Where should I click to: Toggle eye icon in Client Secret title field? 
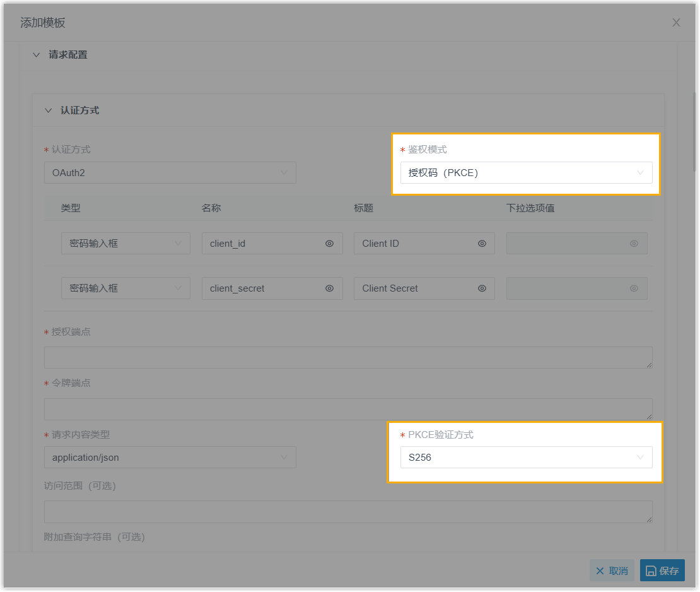coord(482,288)
